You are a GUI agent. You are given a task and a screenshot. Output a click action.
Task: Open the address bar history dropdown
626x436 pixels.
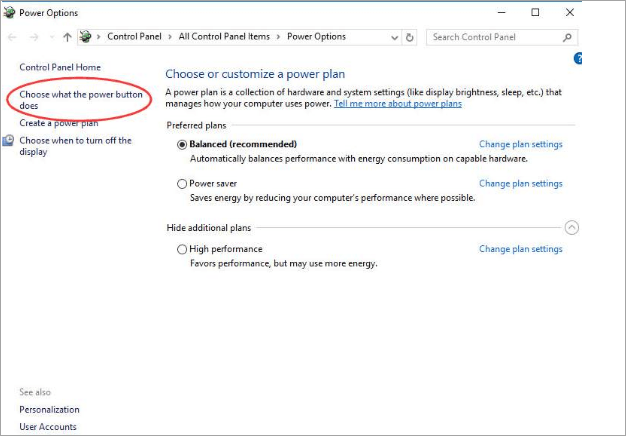coord(393,37)
